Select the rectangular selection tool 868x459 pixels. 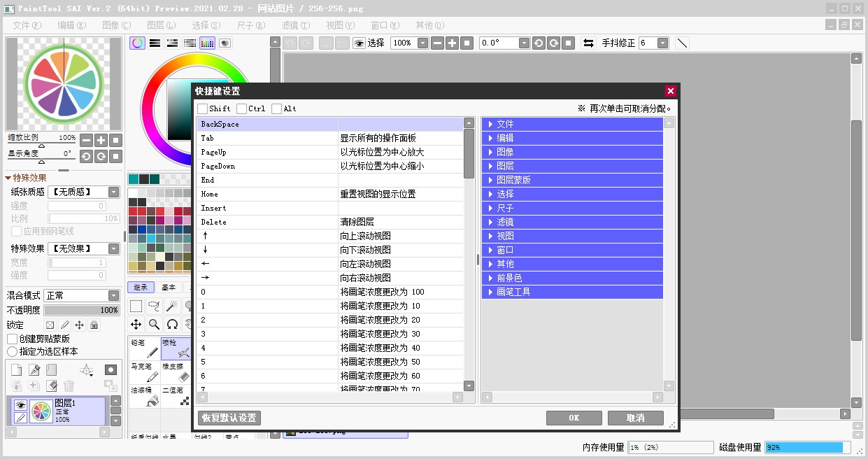point(135,306)
